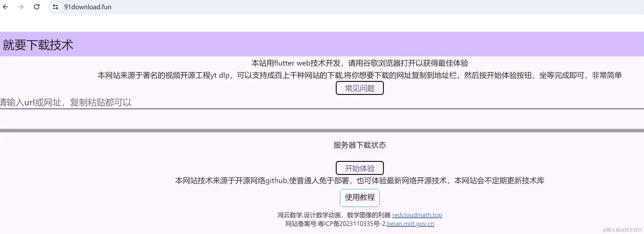Click the browser forward arrow
The height and width of the screenshot is (234, 644).
[x=21, y=7]
